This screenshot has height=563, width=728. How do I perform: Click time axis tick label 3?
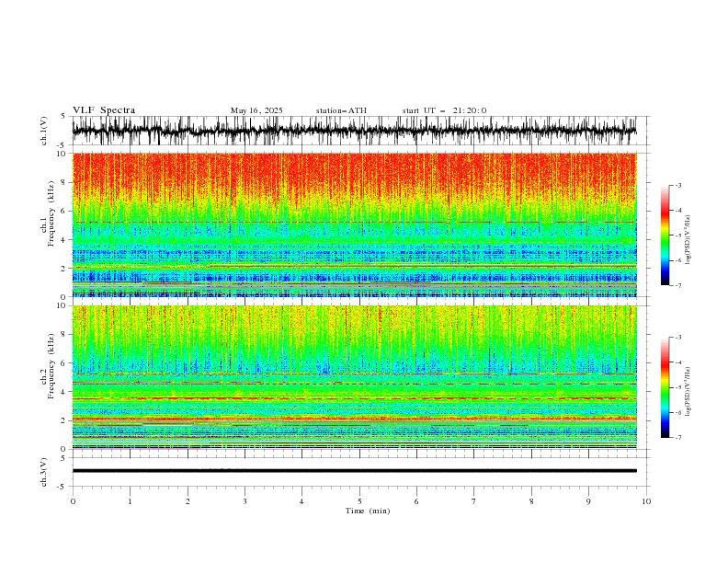point(245,501)
